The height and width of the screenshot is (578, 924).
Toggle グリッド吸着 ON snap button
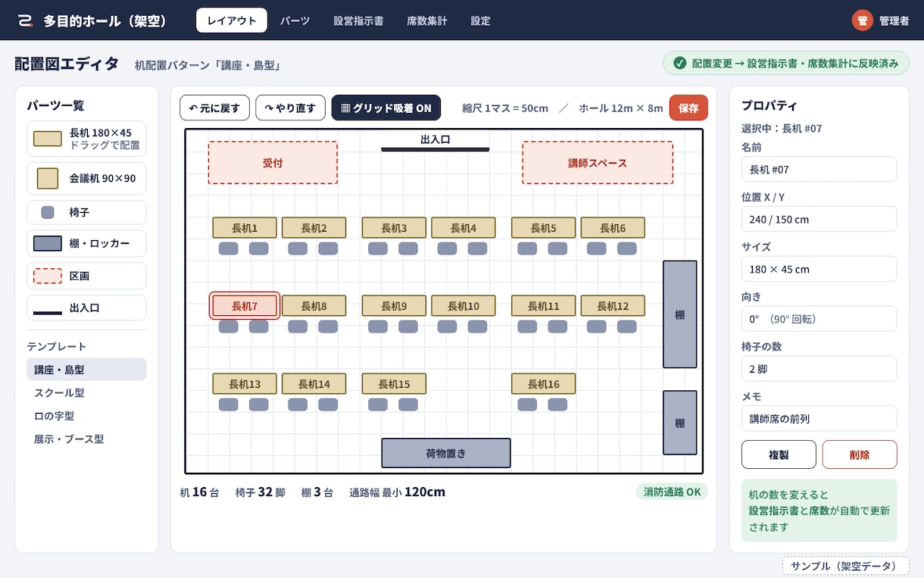point(386,108)
